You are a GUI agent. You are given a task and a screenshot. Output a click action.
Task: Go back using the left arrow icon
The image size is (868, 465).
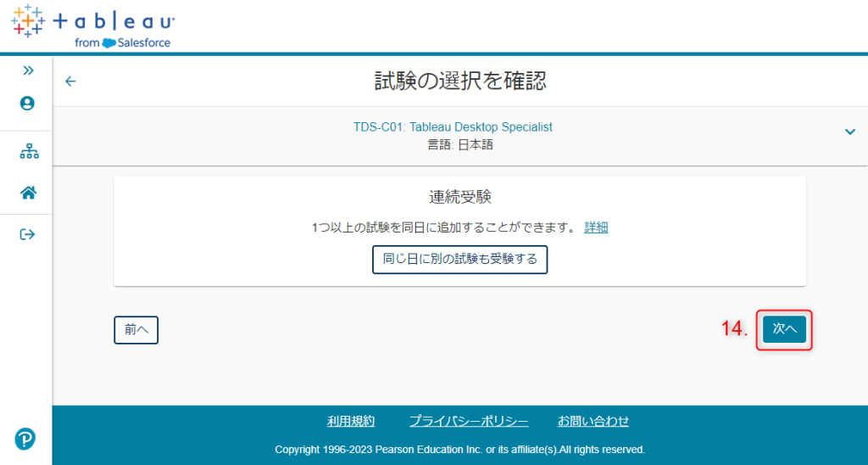click(x=70, y=81)
